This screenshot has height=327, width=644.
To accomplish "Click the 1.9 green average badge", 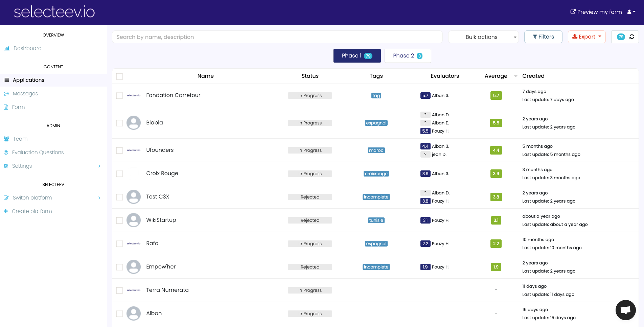I will [496, 267].
